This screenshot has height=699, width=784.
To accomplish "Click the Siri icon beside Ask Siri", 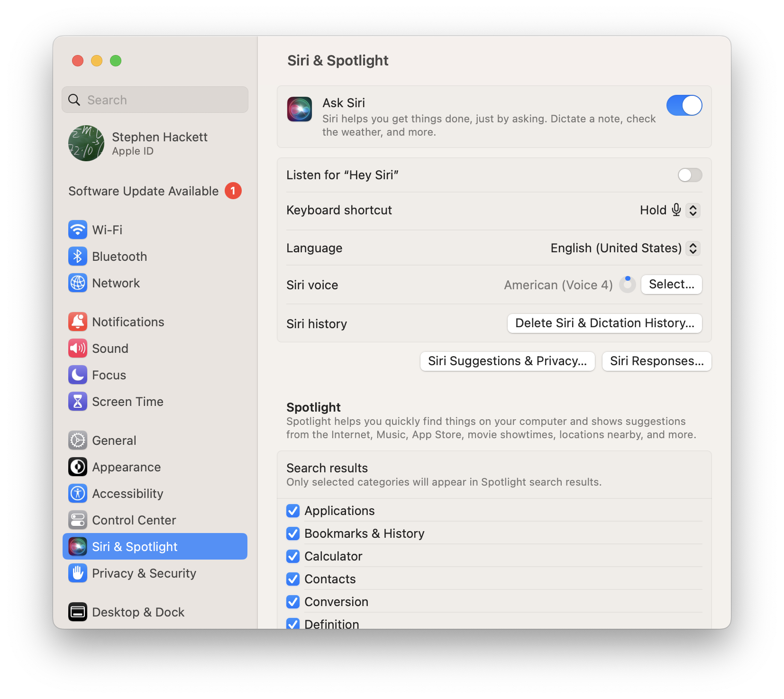I will 300,110.
